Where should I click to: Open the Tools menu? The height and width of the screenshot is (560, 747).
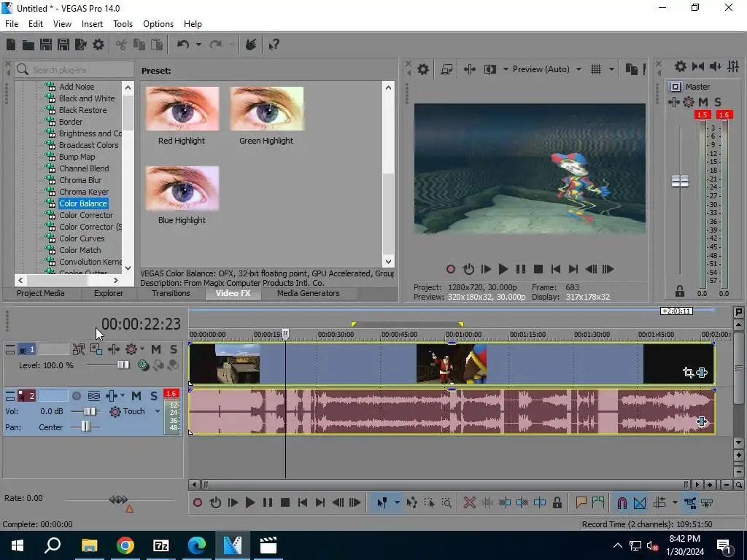click(x=123, y=24)
